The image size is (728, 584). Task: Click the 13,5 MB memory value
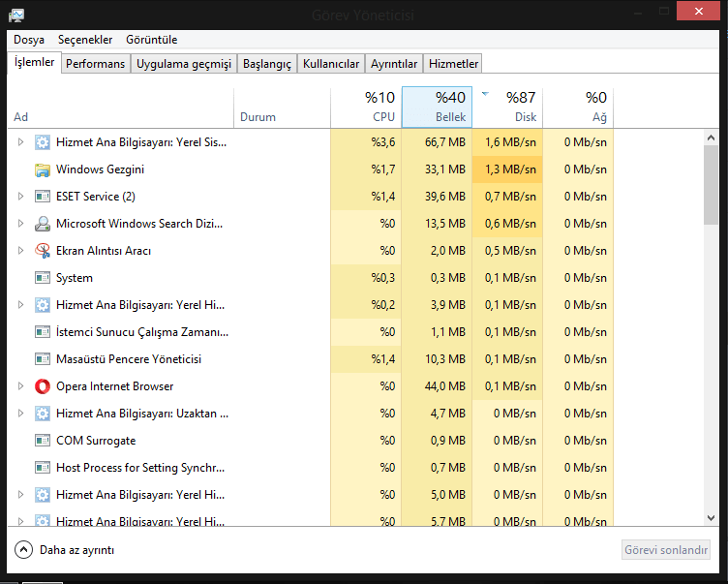pyautogui.click(x=444, y=224)
